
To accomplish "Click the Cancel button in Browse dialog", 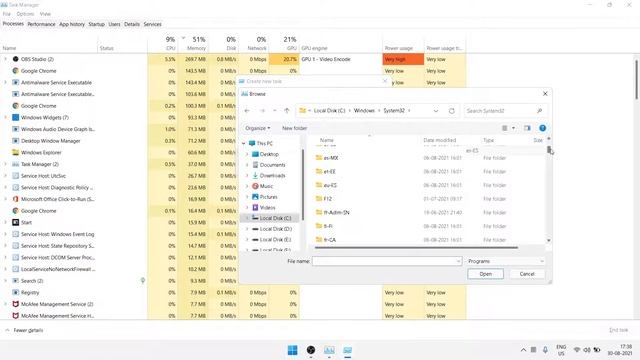I will [527, 274].
